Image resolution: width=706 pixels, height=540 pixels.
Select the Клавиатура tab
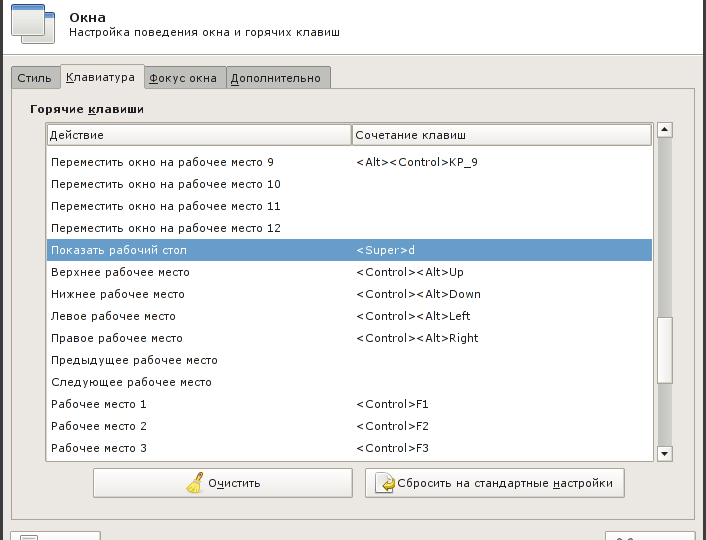tap(100, 77)
